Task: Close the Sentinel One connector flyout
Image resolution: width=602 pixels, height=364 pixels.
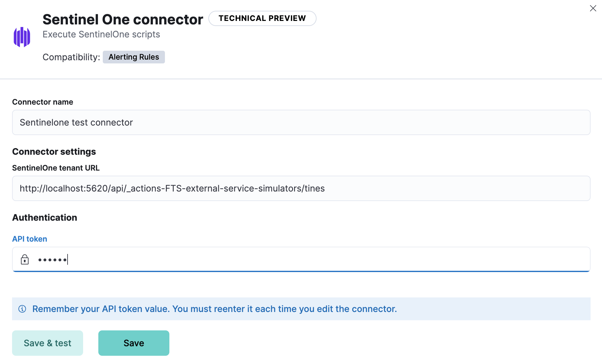Action: 593,8
